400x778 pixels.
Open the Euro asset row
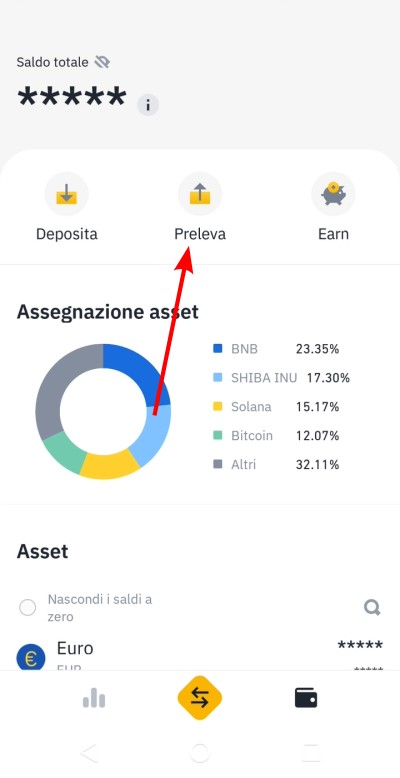tap(200, 656)
